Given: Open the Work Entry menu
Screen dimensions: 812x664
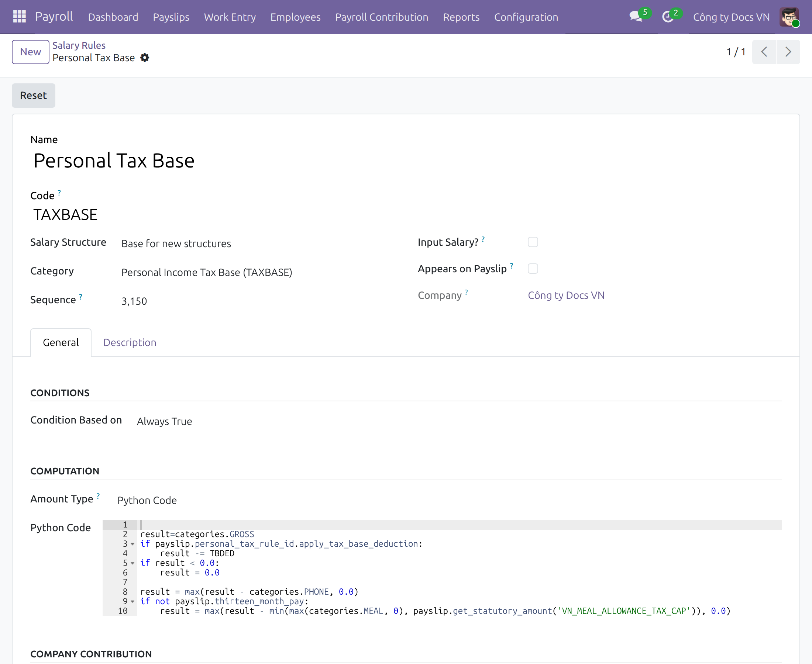Looking at the screenshot, I should [230, 17].
